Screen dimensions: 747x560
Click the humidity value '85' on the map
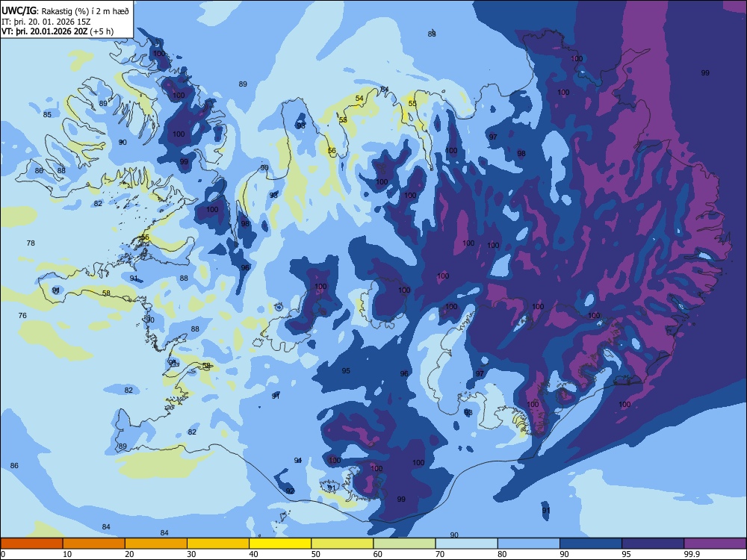(47, 114)
